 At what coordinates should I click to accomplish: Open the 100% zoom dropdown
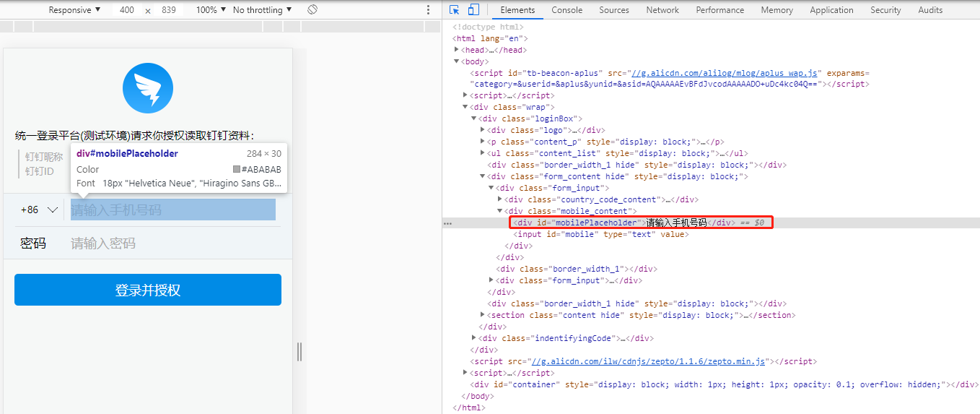211,10
